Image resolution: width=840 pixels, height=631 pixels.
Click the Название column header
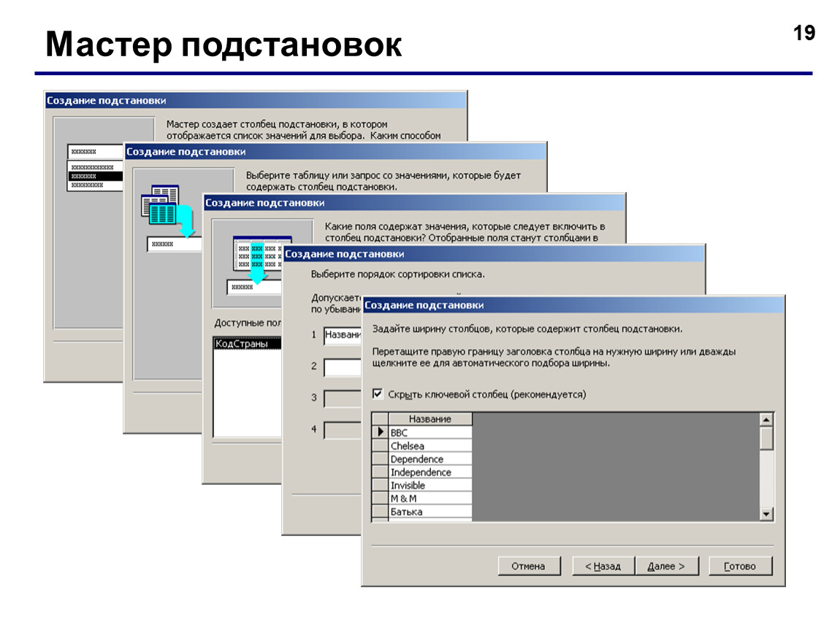[430, 419]
